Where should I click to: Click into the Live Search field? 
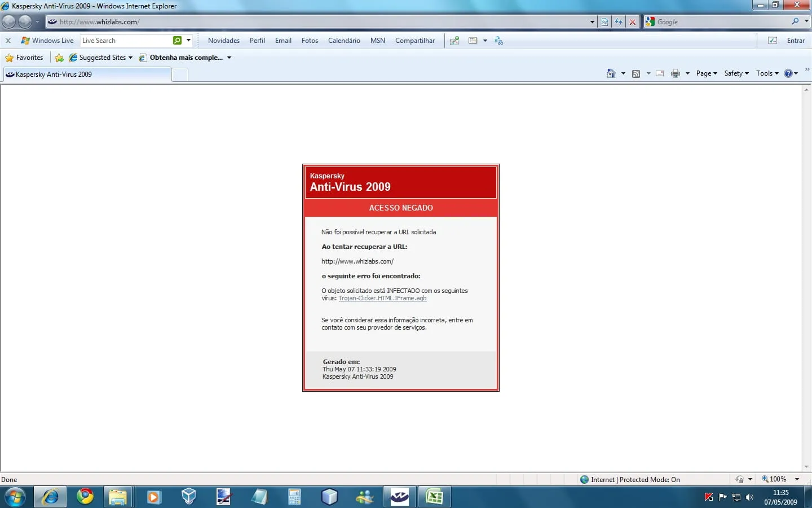point(126,41)
